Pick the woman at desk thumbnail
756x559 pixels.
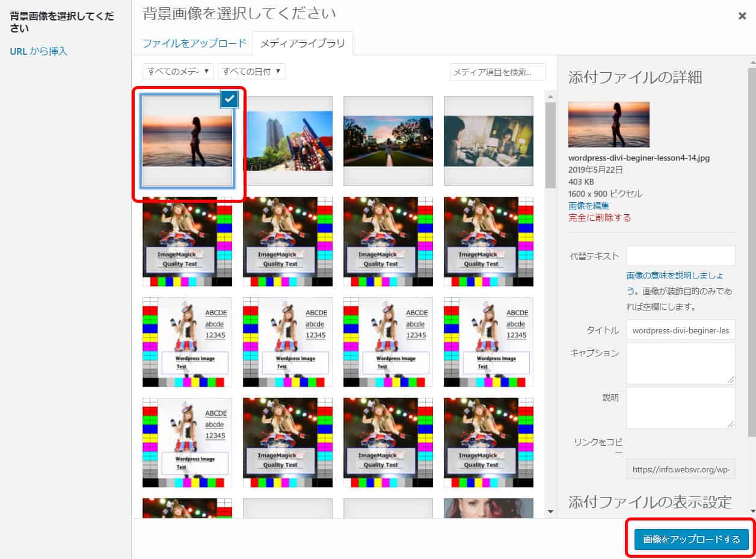click(x=488, y=141)
